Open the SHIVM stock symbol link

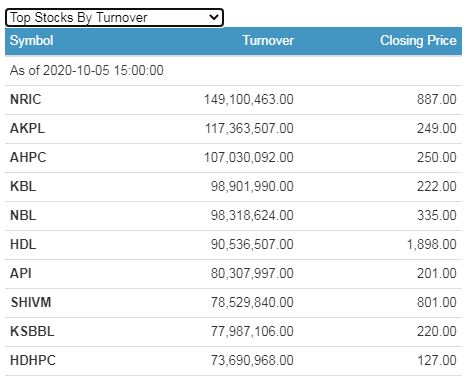(x=31, y=302)
